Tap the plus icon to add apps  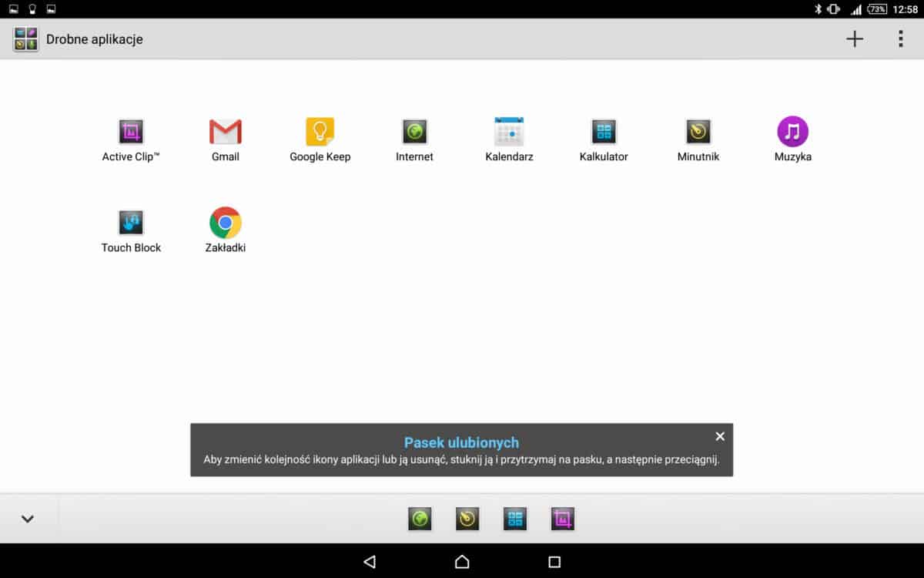pyautogui.click(x=855, y=39)
